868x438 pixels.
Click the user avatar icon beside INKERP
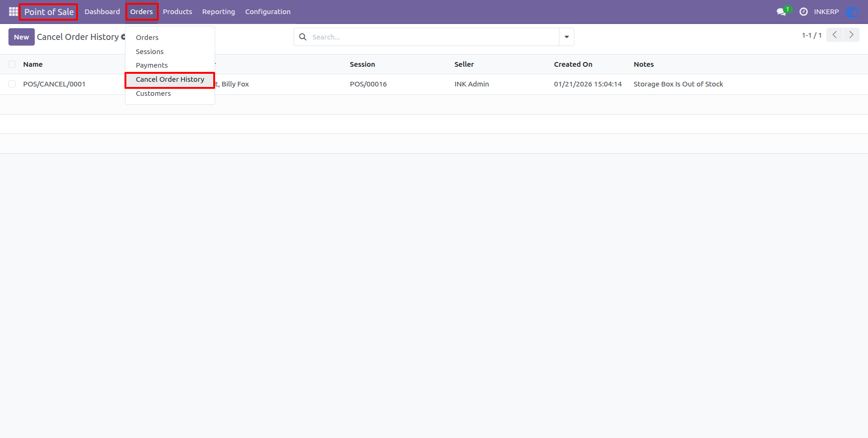pos(852,12)
